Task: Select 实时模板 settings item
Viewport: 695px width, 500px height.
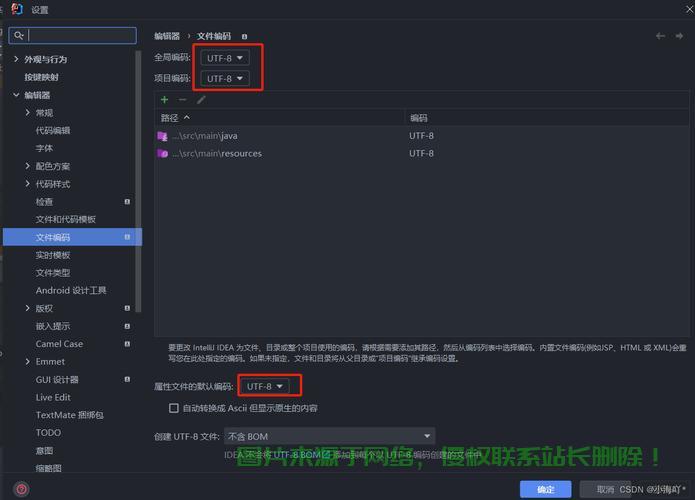Action: click(x=53, y=255)
